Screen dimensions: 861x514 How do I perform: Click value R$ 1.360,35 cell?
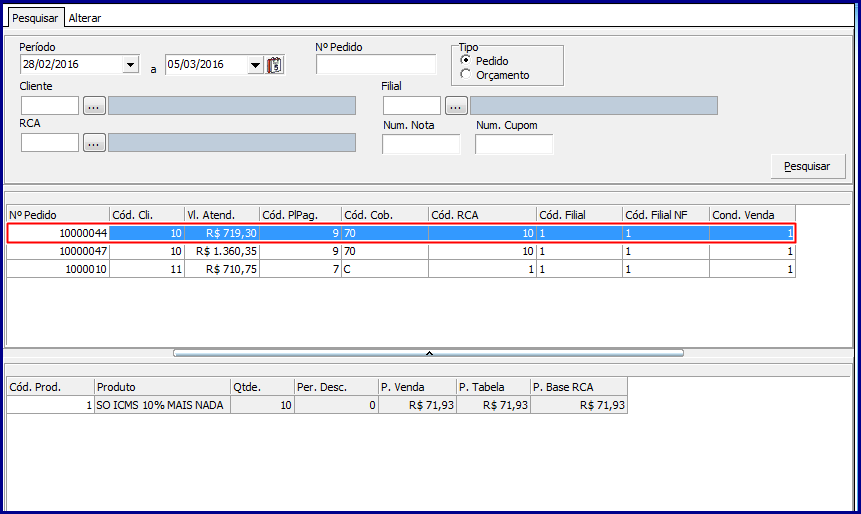222,251
